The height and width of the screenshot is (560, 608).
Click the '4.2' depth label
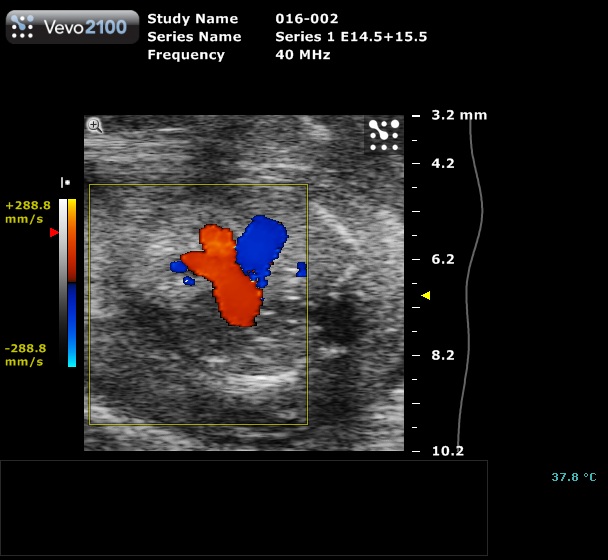tap(443, 163)
